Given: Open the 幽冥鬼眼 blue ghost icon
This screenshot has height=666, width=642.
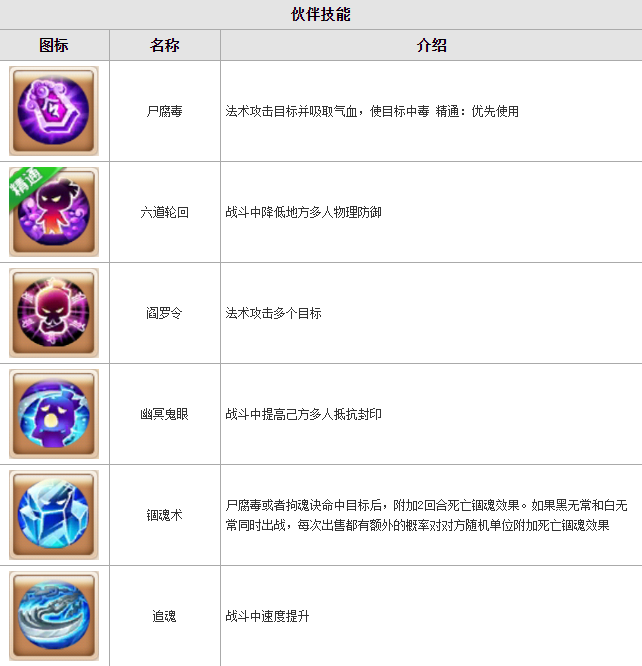Looking at the screenshot, I should coord(54,414).
